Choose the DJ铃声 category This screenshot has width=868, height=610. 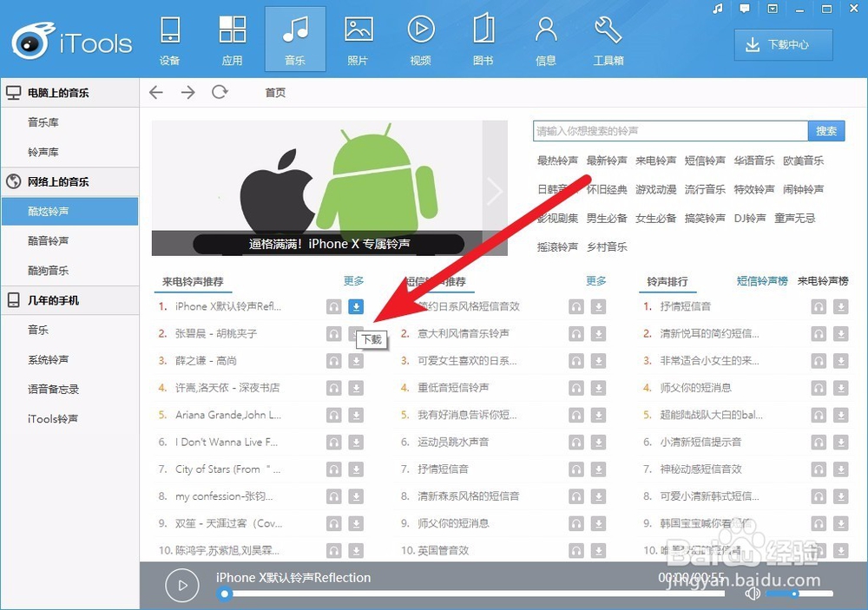(750, 218)
